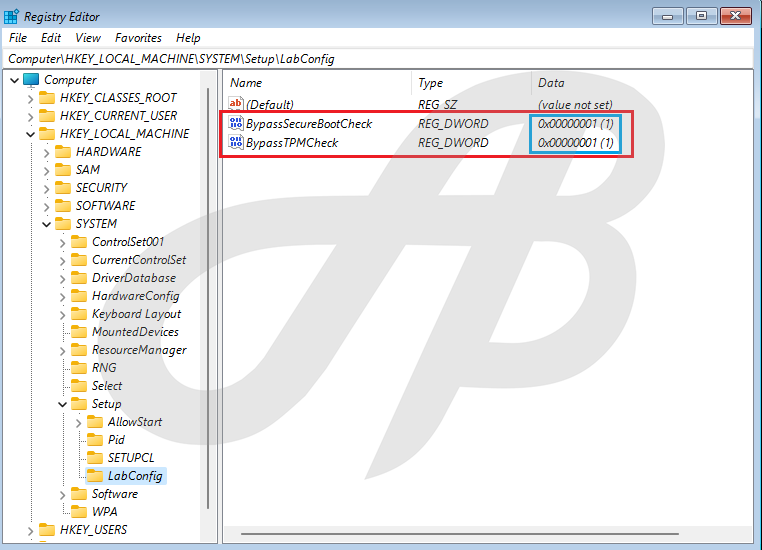Collapse HKEY_LOCAL_MACHINE hive
This screenshot has height=550, width=762.
(x=31, y=134)
